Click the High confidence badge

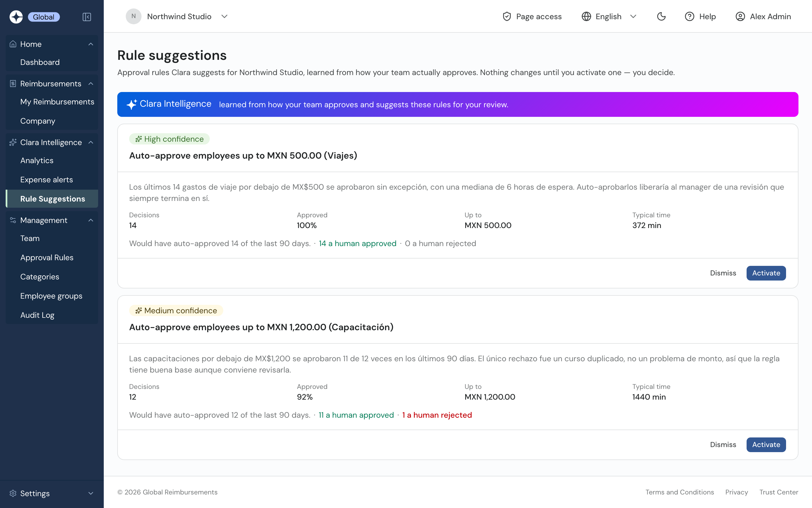pyautogui.click(x=169, y=139)
